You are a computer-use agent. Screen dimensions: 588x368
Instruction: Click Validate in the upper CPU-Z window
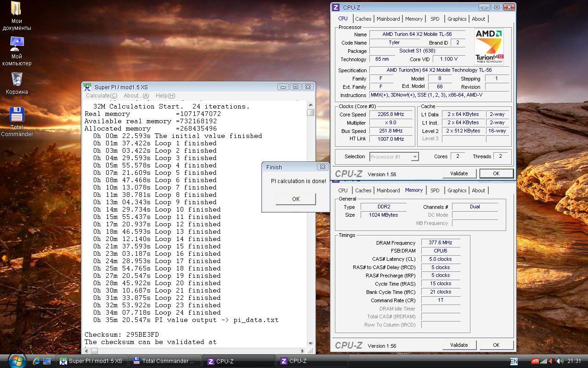pos(459,173)
